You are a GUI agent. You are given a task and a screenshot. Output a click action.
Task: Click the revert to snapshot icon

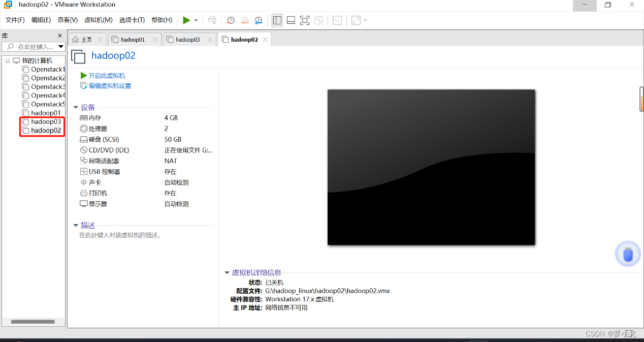(x=245, y=20)
